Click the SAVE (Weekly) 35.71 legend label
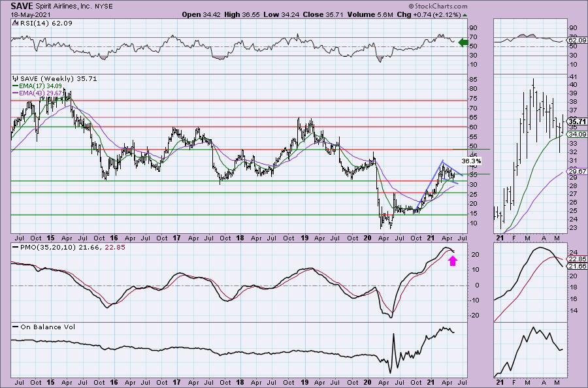The height and width of the screenshot is (388, 588). pyautogui.click(x=59, y=79)
